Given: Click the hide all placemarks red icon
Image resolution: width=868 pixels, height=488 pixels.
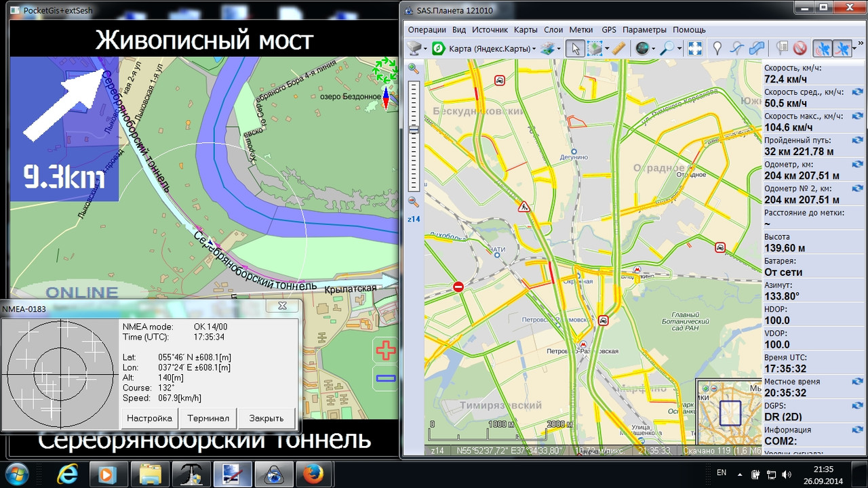Looking at the screenshot, I should 800,48.
